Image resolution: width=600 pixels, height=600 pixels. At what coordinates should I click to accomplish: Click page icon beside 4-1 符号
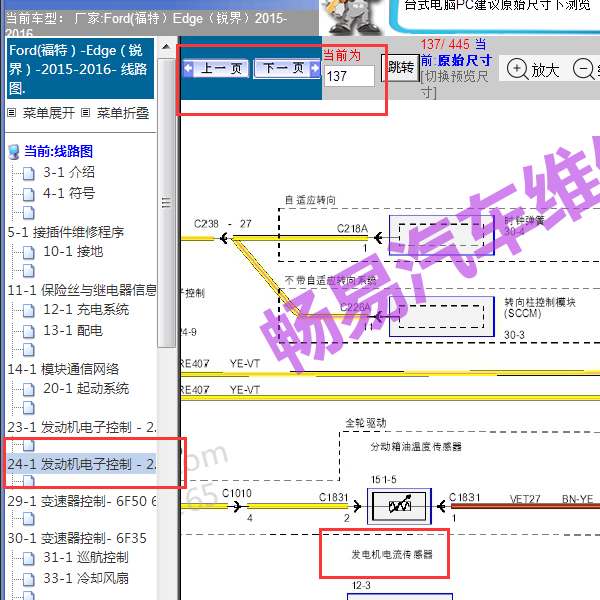pyautogui.click(x=28, y=194)
